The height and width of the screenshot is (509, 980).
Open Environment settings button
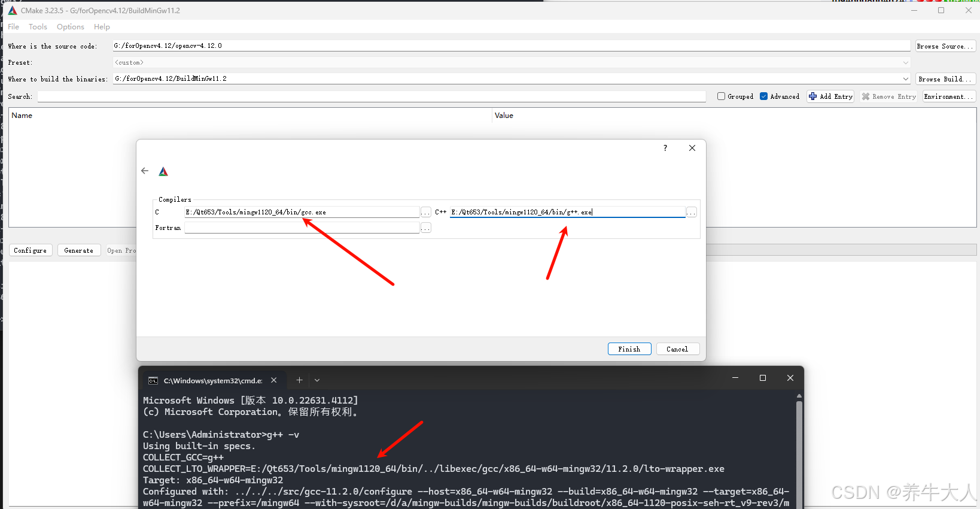click(949, 96)
